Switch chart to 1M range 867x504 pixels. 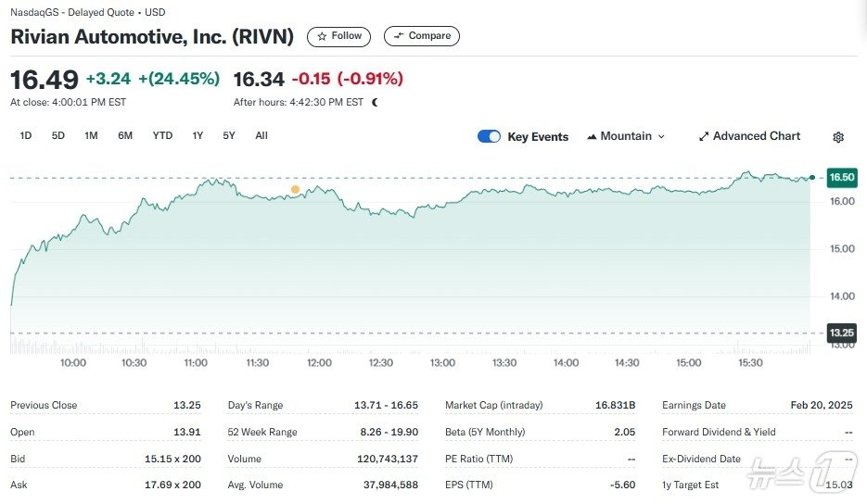point(91,135)
